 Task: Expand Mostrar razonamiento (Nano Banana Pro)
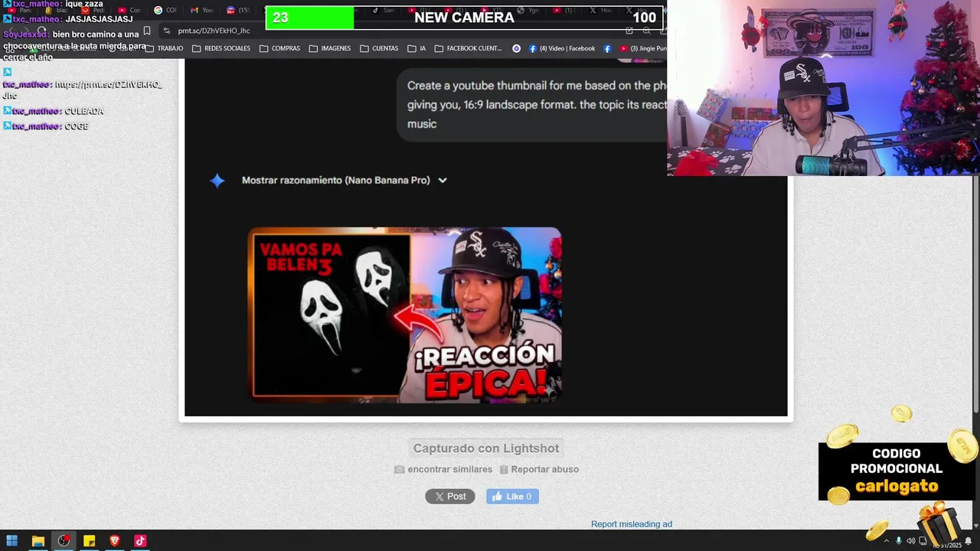click(345, 181)
